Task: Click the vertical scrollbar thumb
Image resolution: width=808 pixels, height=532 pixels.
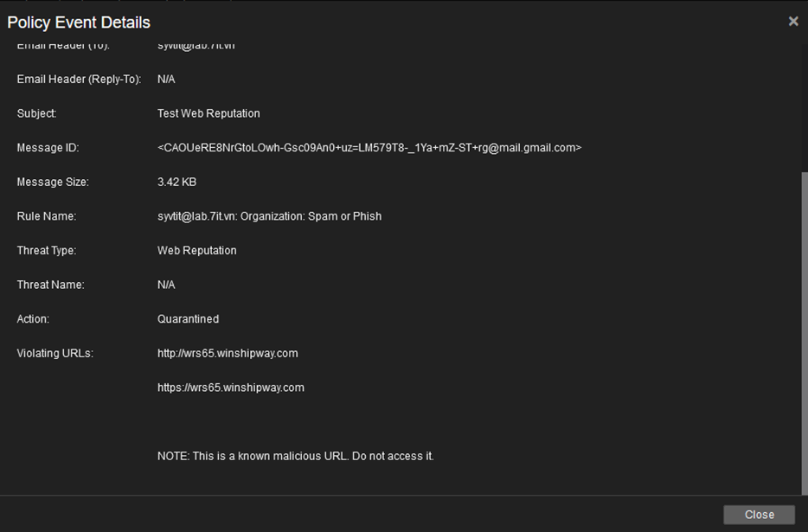Action: click(804, 333)
